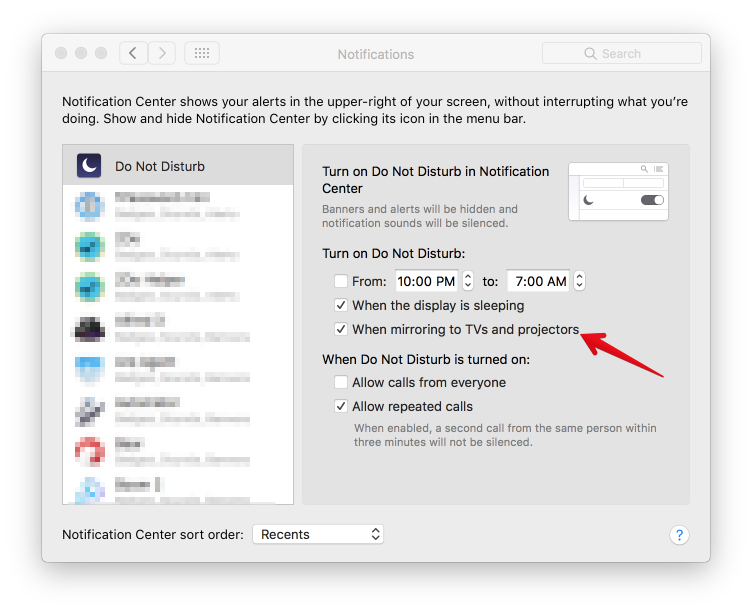
Task: Toggle When the display is sleeping
Action: 341,305
